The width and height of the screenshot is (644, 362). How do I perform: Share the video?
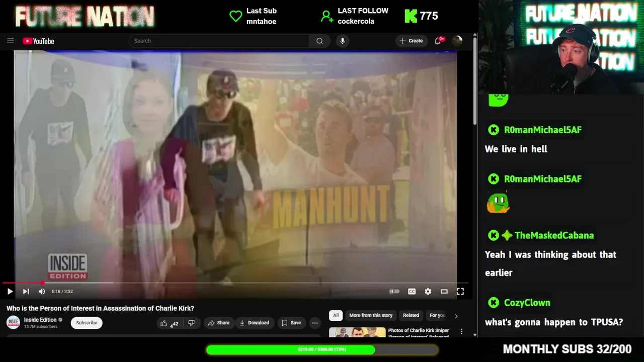click(x=218, y=323)
